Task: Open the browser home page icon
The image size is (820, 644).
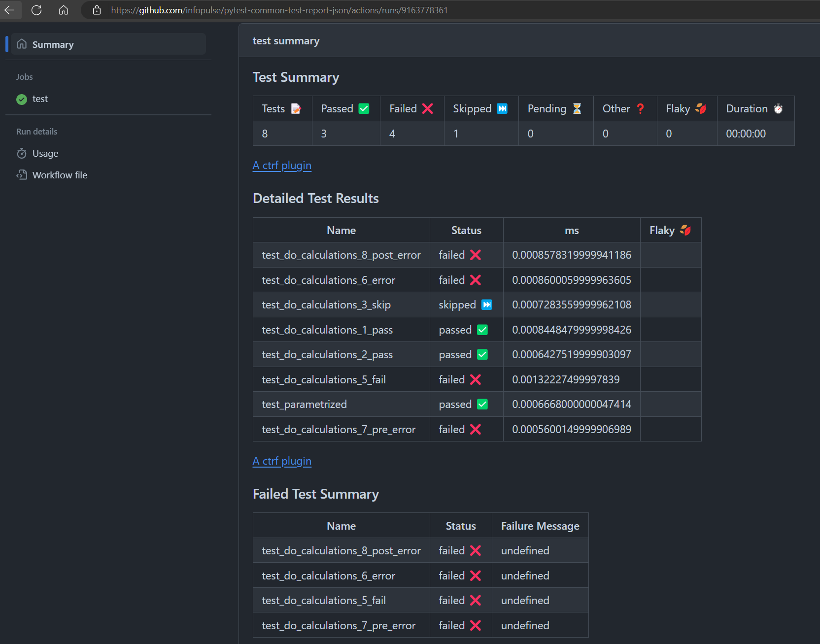Action: (64, 10)
